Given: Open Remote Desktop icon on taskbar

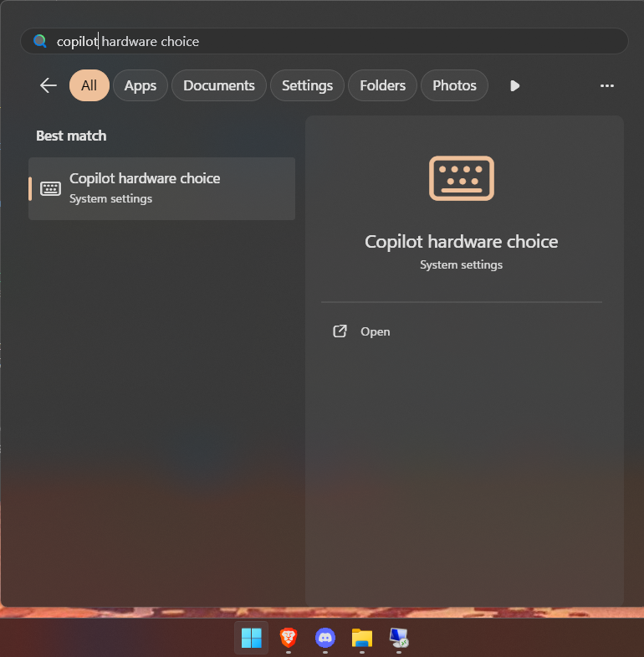Looking at the screenshot, I should click(399, 638).
